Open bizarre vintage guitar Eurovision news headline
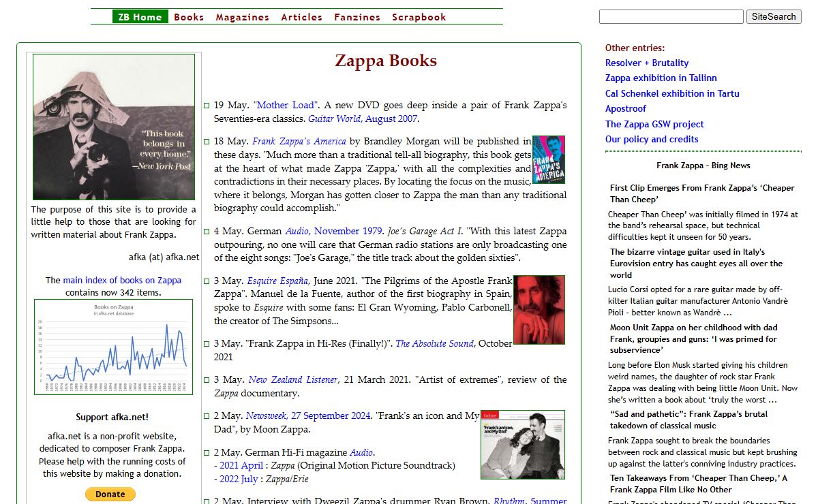 pos(696,264)
